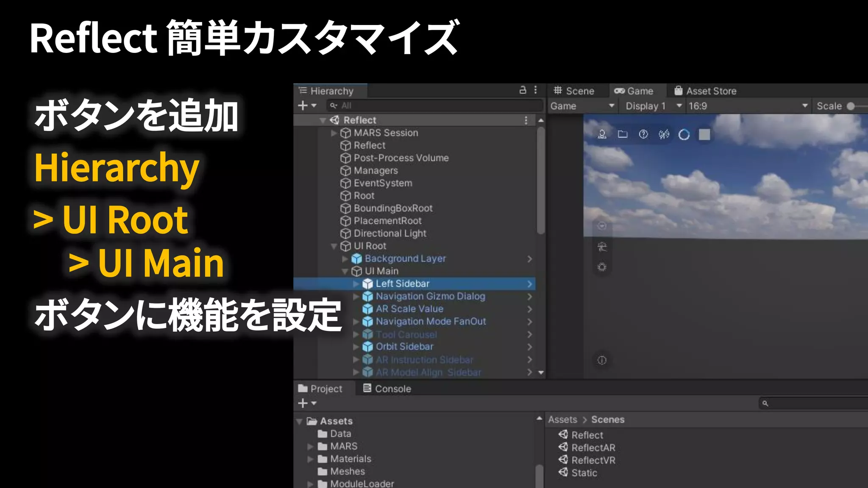Open the projects folder icon in Game view
Screen dimensions: 868x488
click(x=623, y=135)
